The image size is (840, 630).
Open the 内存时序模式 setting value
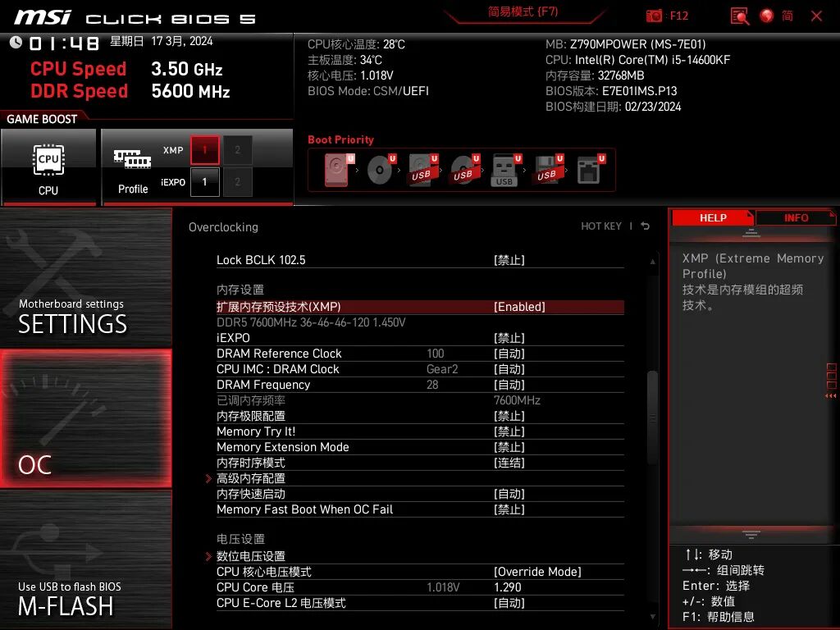(509, 463)
